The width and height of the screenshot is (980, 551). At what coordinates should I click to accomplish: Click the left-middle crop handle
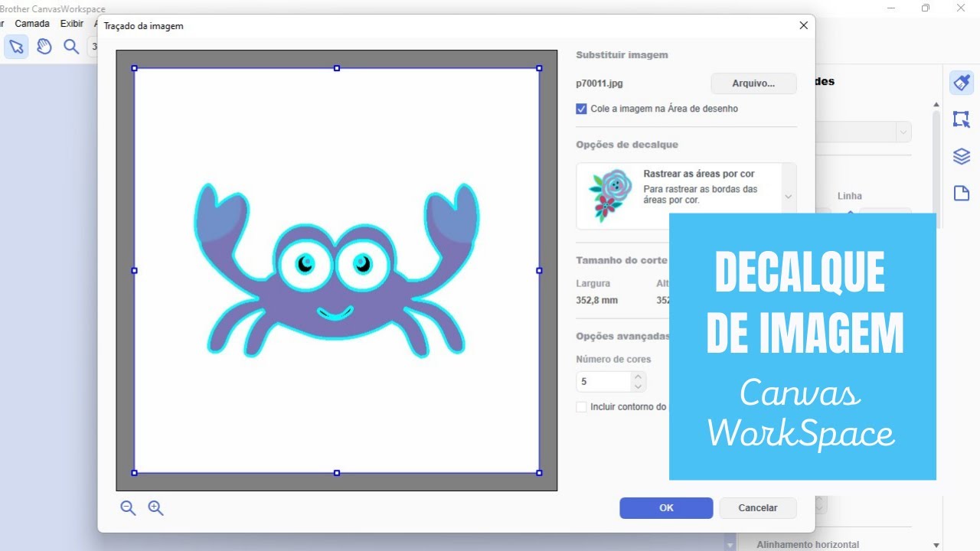134,270
